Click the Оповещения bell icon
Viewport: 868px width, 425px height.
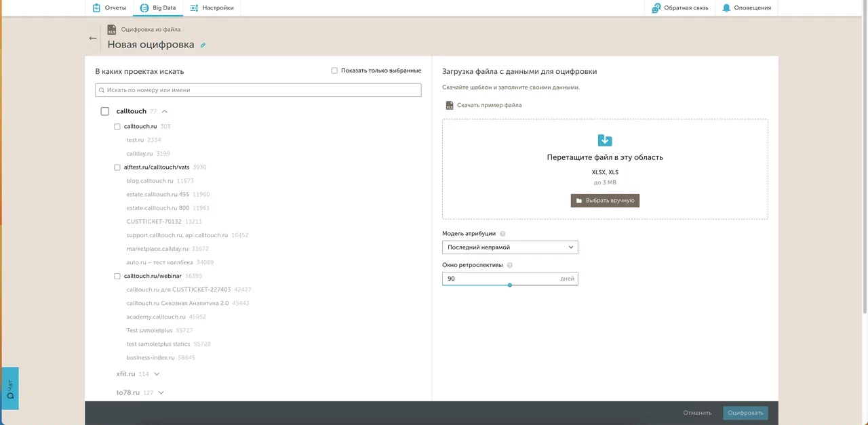[x=726, y=8]
